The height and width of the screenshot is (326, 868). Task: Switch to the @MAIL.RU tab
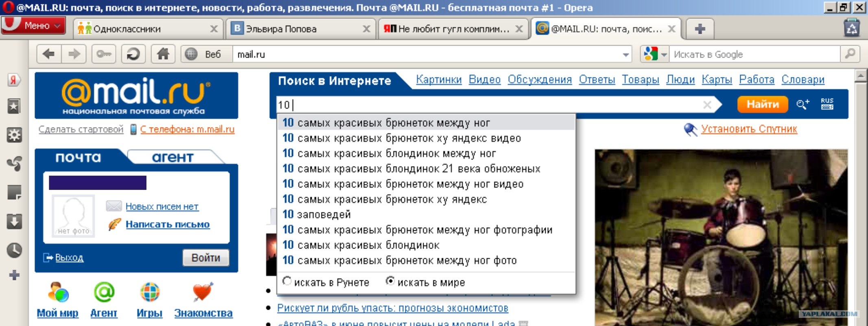[606, 29]
